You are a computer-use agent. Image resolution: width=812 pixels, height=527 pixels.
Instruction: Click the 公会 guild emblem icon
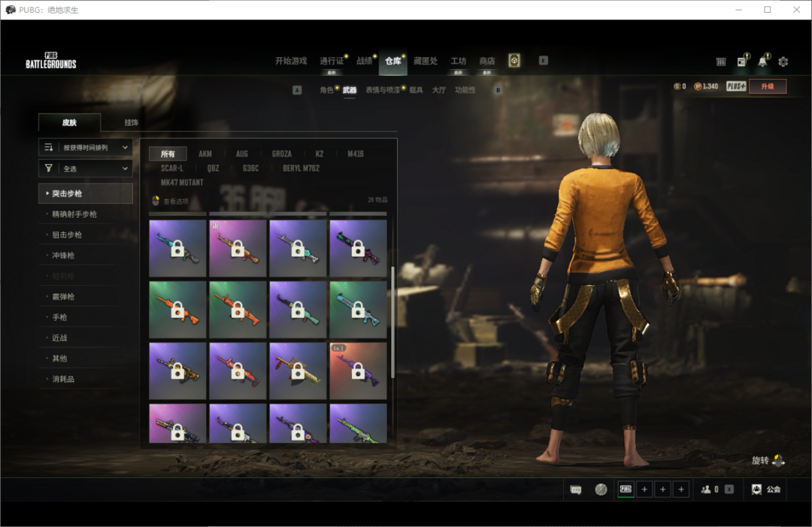pyautogui.click(x=757, y=489)
